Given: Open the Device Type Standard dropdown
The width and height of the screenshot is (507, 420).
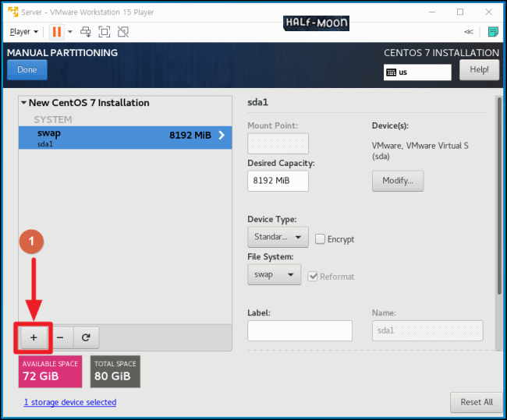Looking at the screenshot, I should tap(278, 237).
